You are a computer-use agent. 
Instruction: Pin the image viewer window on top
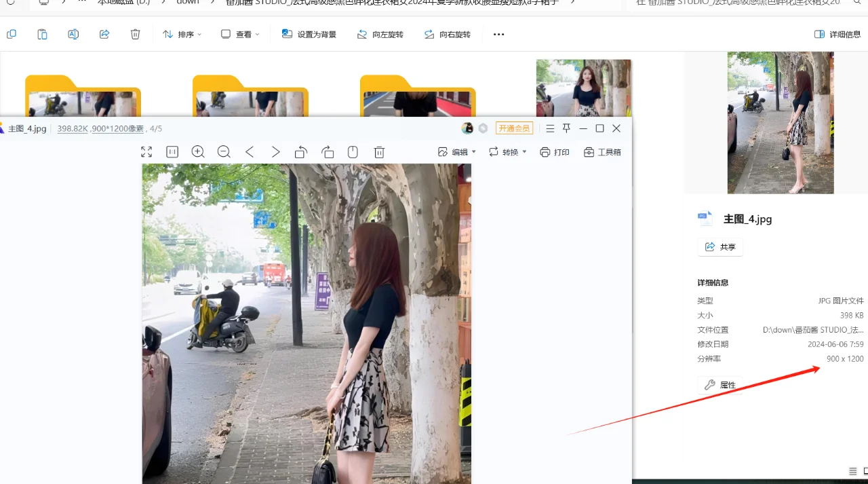(566, 128)
